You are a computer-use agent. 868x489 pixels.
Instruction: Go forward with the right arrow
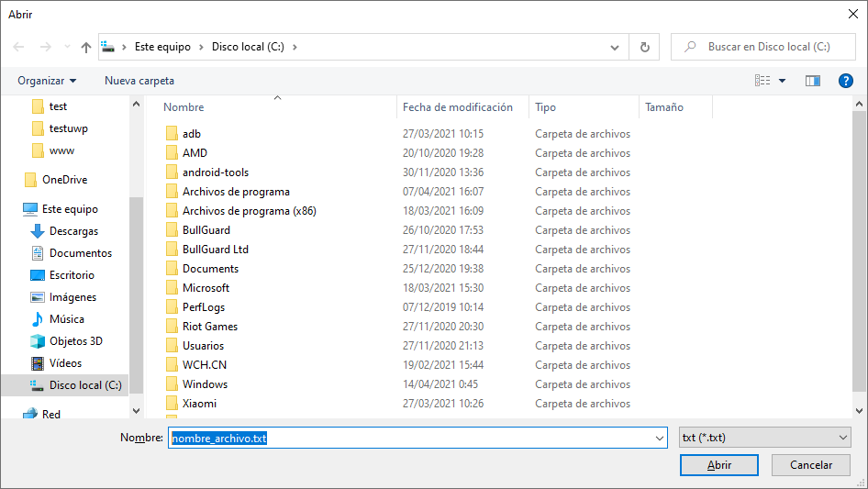pyautogui.click(x=45, y=47)
